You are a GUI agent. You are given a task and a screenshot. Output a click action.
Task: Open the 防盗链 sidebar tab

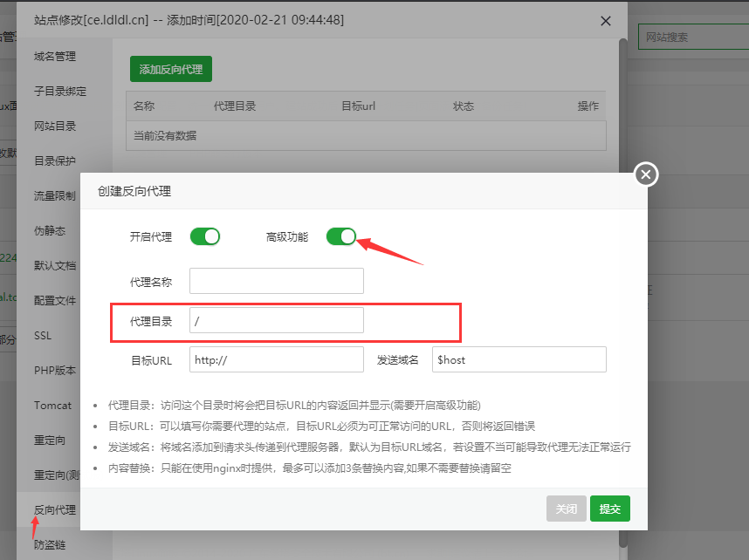[50, 545]
